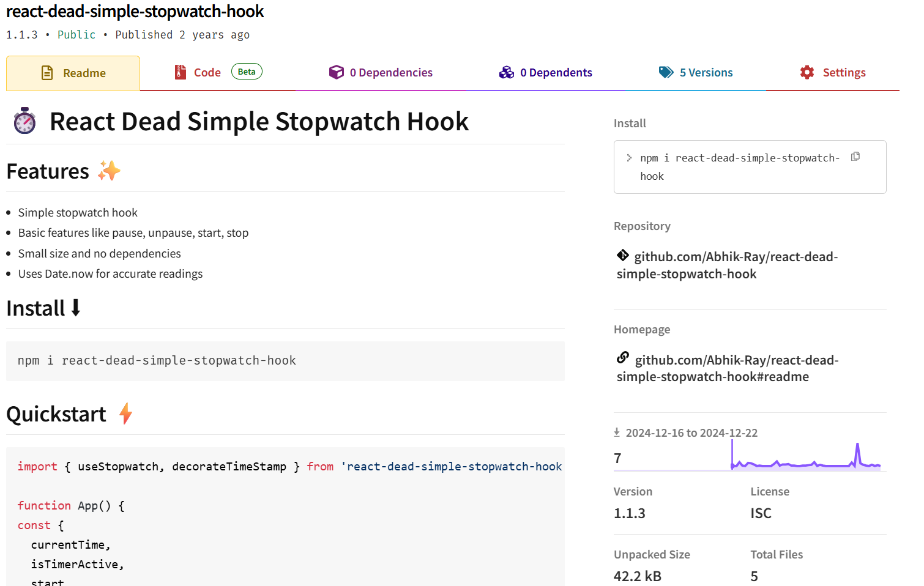924x586 pixels.
Task: Select the Beta badge on the Code tab
Action: 247,71
